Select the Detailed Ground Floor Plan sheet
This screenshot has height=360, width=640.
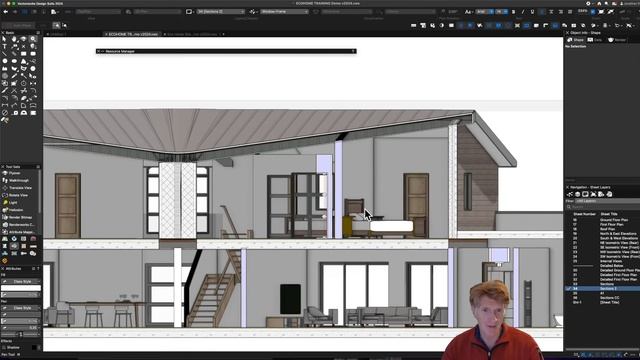[x=602, y=270]
